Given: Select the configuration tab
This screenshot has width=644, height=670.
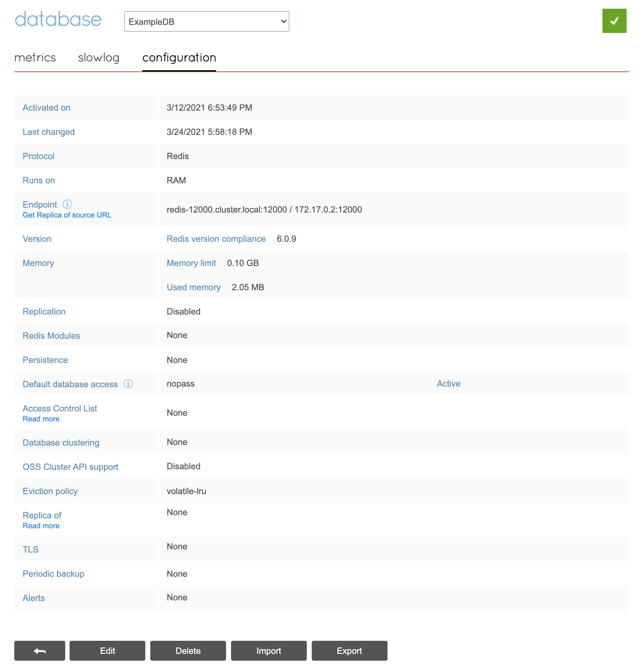Looking at the screenshot, I should [179, 57].
